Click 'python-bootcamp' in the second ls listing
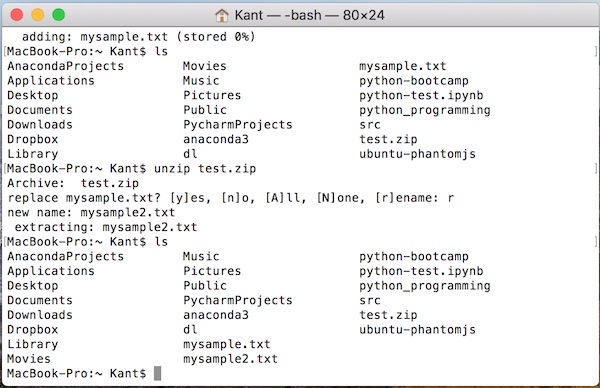Screen dimensions: 600x388 point(414,256)
